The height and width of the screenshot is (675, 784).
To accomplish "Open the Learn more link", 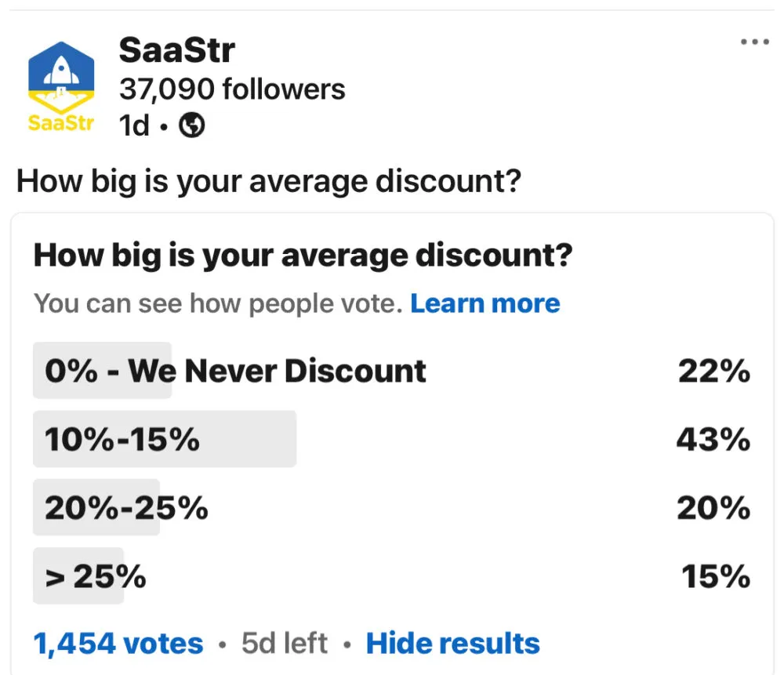I will click(x=485, y=303).
